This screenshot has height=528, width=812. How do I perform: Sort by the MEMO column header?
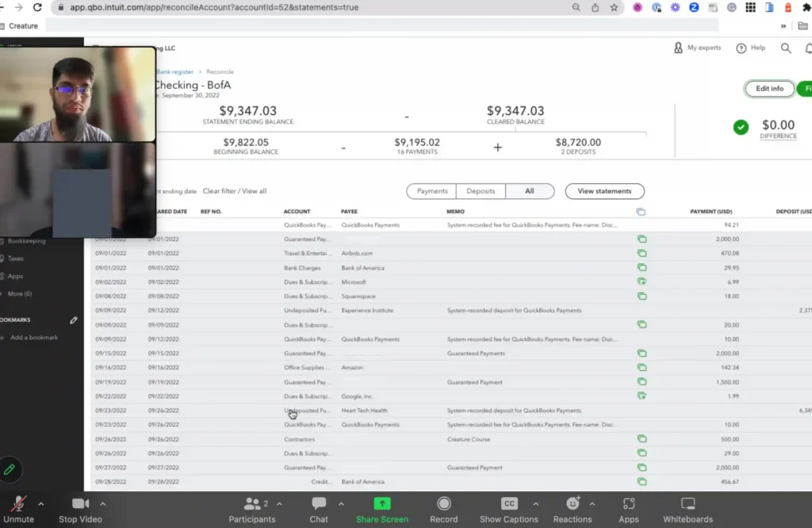[455, 212]
